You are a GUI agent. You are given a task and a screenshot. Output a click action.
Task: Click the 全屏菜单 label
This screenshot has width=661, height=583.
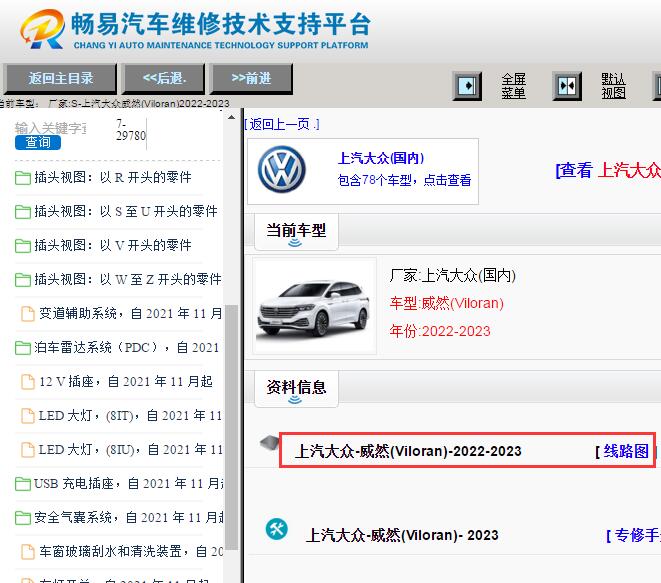pos(513,86)
